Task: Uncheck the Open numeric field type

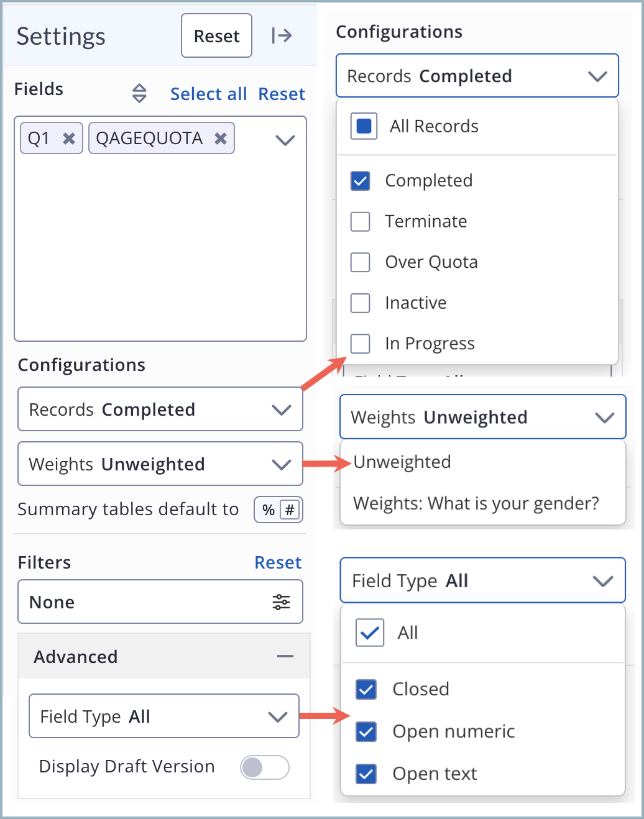Action: pos(367,731)
